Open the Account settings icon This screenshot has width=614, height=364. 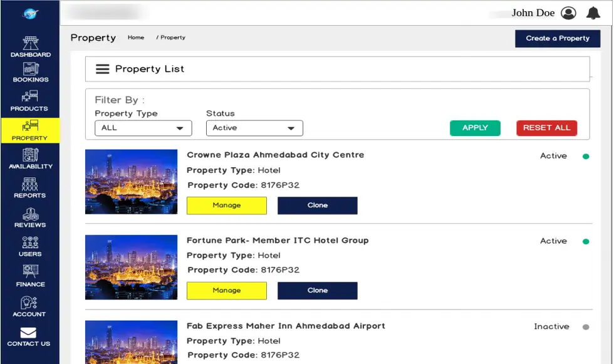coord(29,303)
